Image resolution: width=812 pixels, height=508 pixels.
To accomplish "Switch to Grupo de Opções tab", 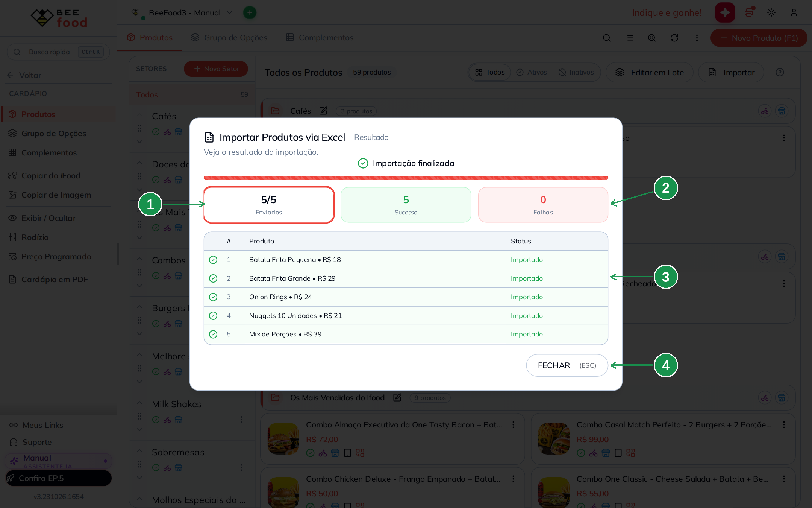I will click(229, 38).
